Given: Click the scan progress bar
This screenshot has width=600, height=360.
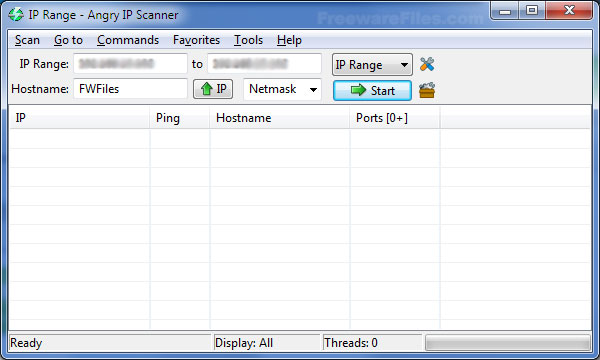Looking at the screenshot, I should coord(508,343).
